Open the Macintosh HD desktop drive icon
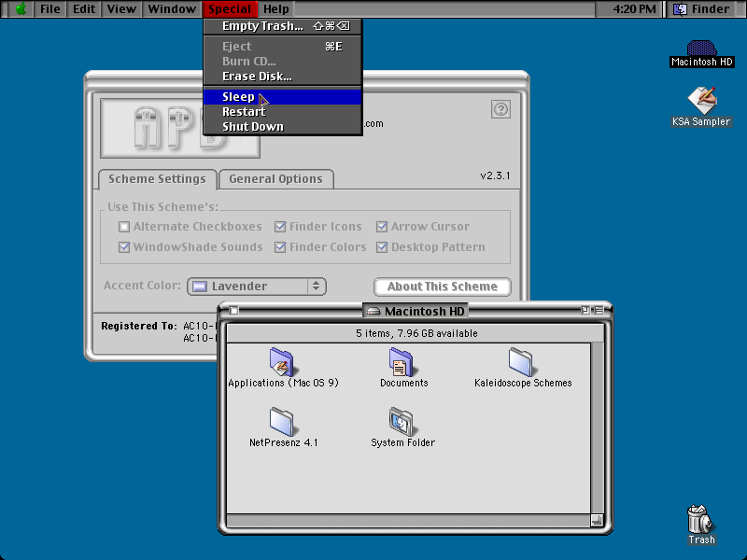 pyautogui.click(x=701, y=48)
